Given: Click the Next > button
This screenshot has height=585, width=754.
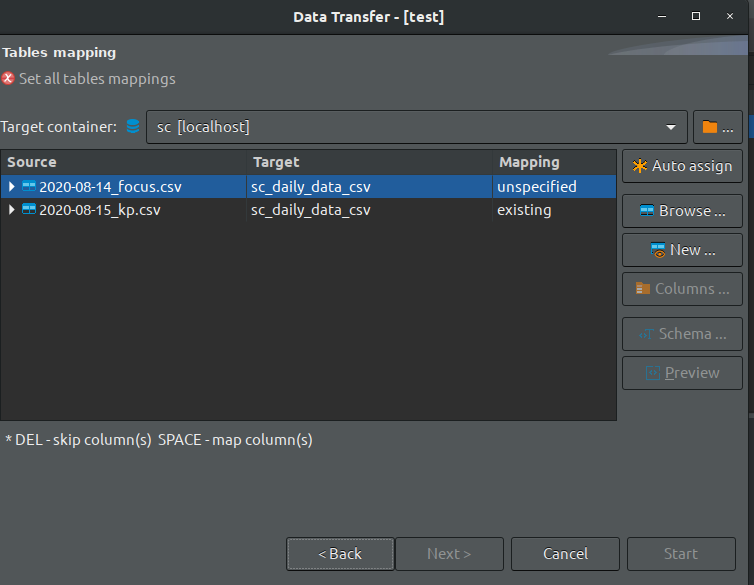Looking at the screenshot, I should 449,554.
